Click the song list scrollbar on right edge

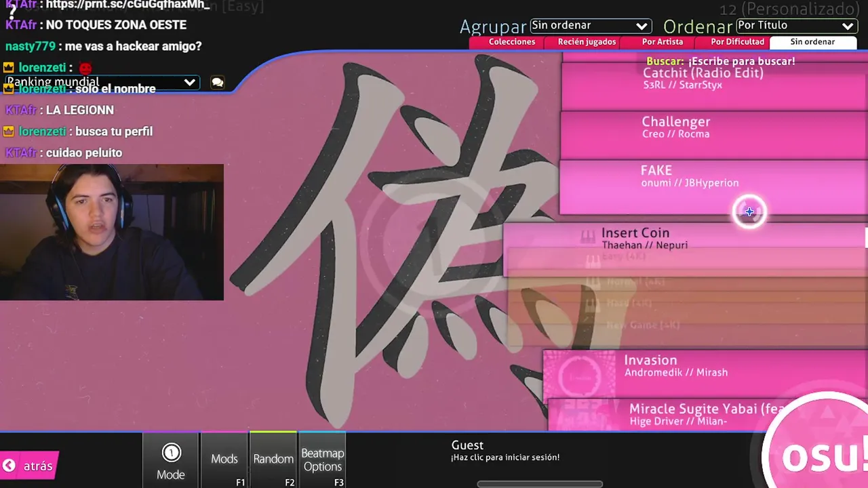pos(866,238)
